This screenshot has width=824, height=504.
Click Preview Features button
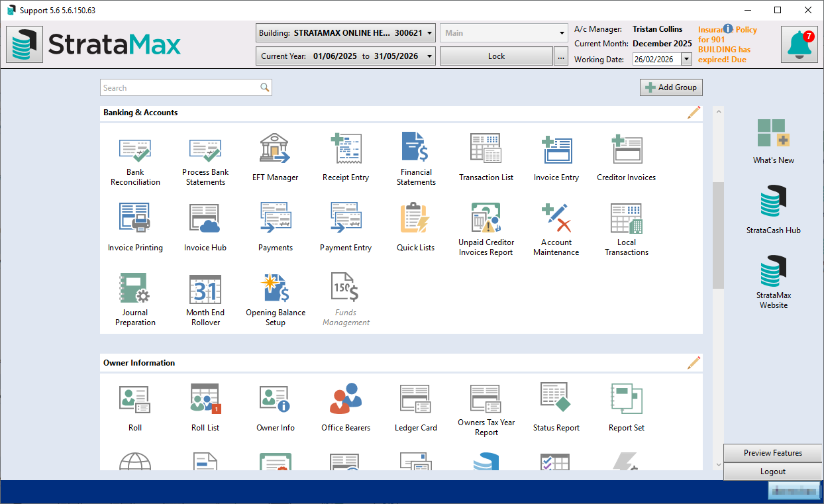tap(773, 453)
